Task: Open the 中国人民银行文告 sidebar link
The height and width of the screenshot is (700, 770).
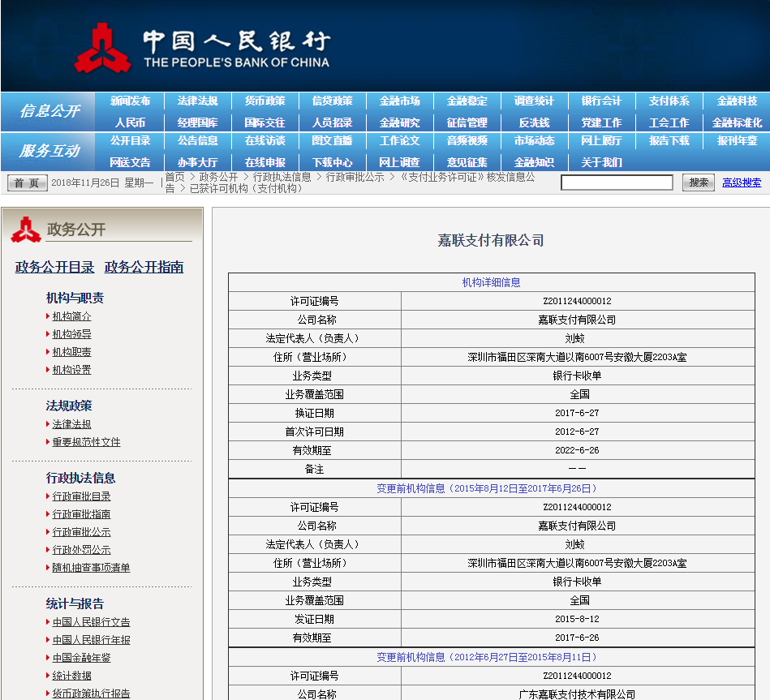Action: click(x=92, y=622)
